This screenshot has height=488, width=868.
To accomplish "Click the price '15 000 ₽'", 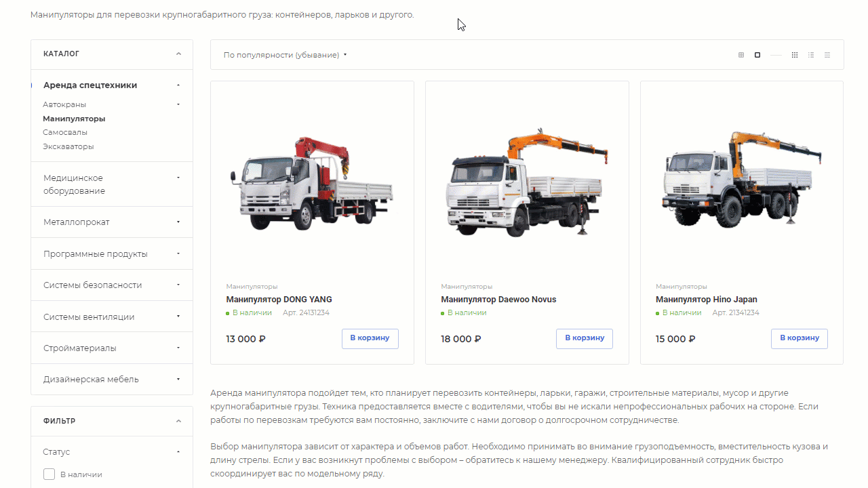I will click(x=675, y=339).
